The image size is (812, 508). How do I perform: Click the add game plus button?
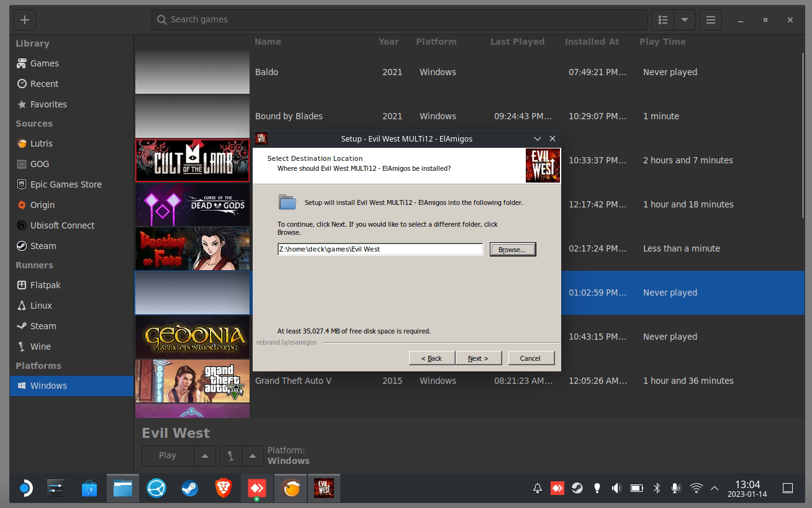(x=25, y=20)
